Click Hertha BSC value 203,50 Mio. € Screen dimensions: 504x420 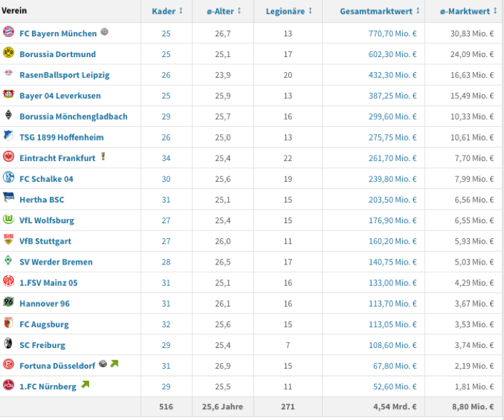click(x=393, y=200)
